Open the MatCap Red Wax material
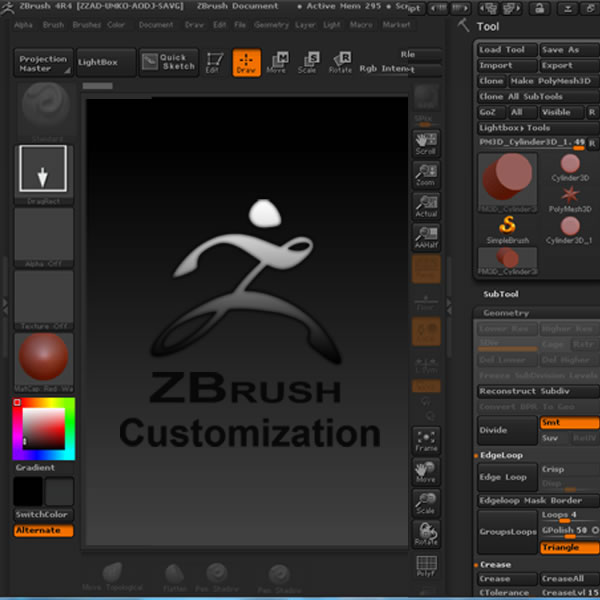Image resolution: width=600 pixels, height=600 pixels. point(44,362)
